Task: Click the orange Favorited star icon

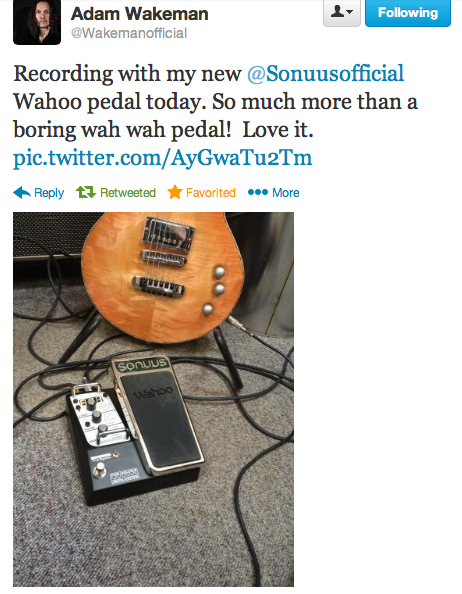Action: click(175, 192)
